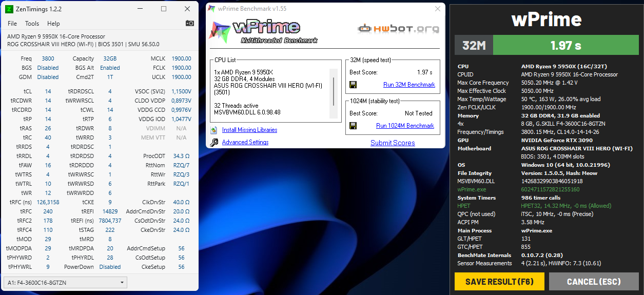Image resolution: width=644 pixels, height=295 pixels.
Task: Click the 1.97 s green result bar
Action: pos(565,45)
